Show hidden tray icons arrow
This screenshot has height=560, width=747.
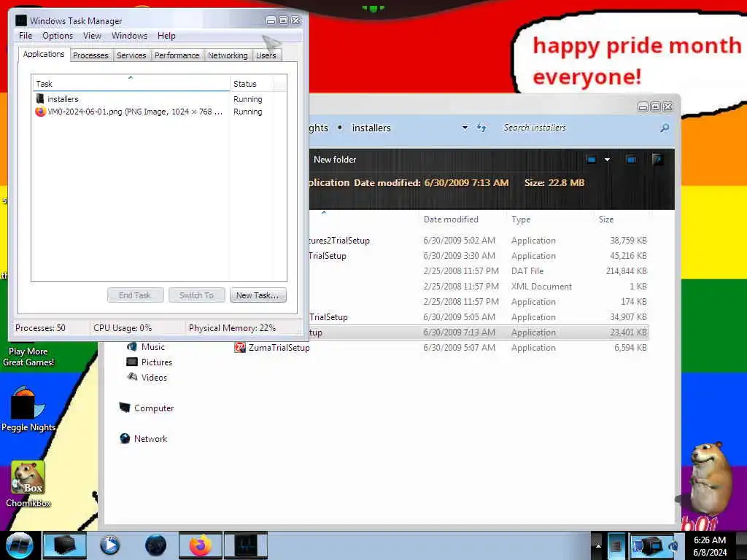598,545
